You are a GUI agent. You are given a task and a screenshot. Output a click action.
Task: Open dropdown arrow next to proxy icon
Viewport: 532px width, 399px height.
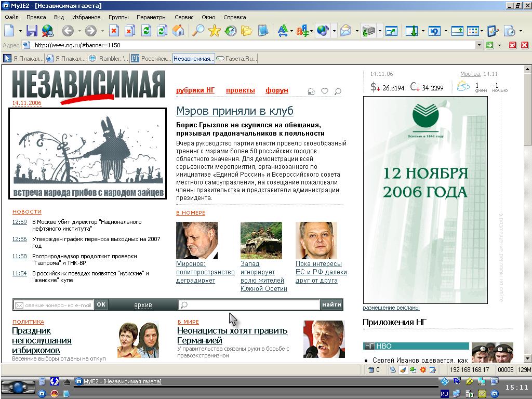click(x=380, y=31)
